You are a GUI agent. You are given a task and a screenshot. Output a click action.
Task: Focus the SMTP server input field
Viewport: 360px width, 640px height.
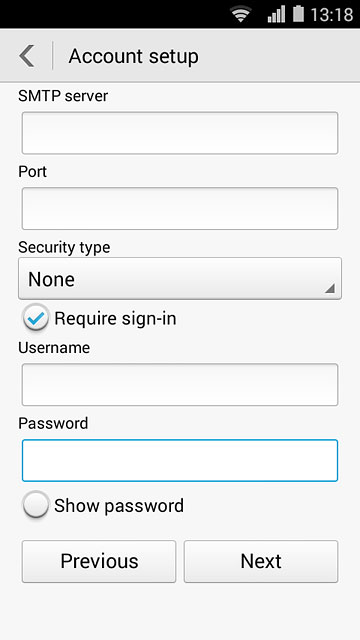click(180, 133)
